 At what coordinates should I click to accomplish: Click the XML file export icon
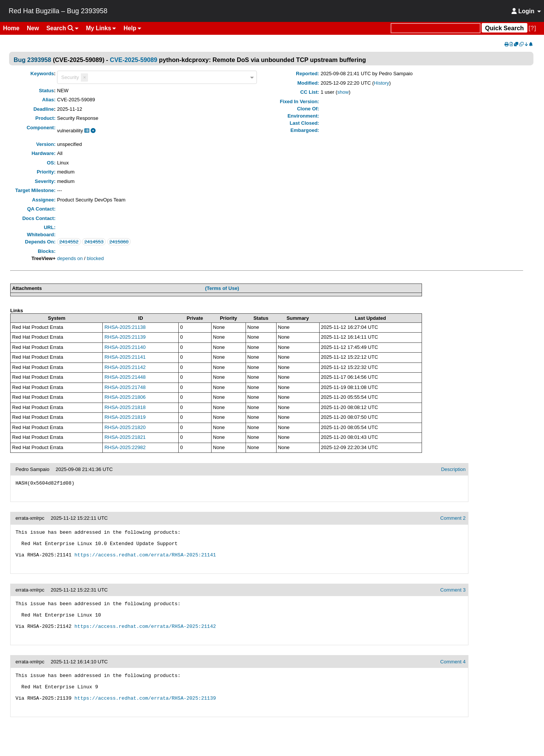[x=511, y=44]
